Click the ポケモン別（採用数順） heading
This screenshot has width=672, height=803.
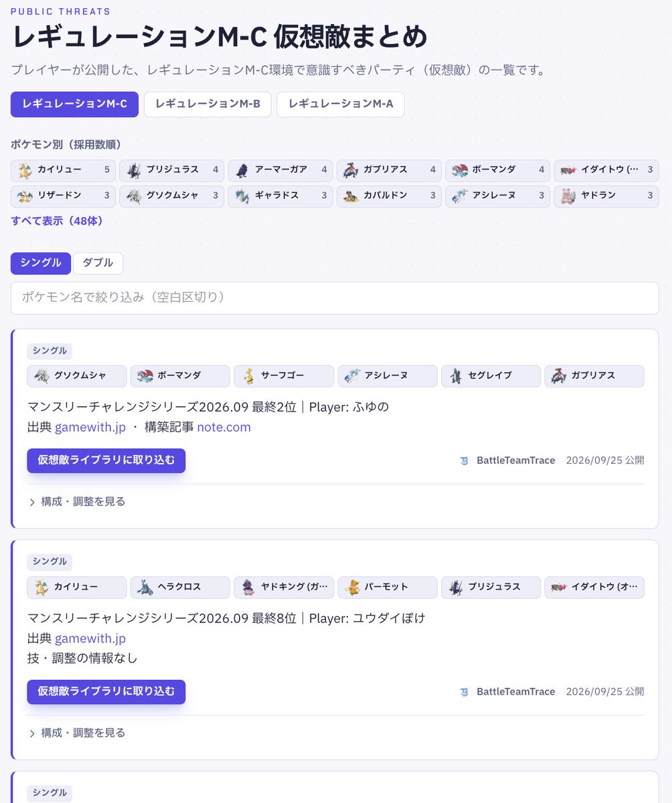point(66,145)
